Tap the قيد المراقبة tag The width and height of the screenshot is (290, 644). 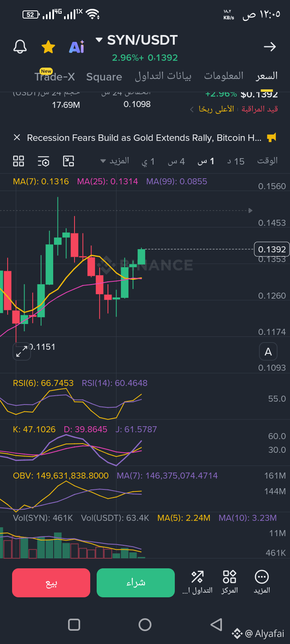click(260, 109)
